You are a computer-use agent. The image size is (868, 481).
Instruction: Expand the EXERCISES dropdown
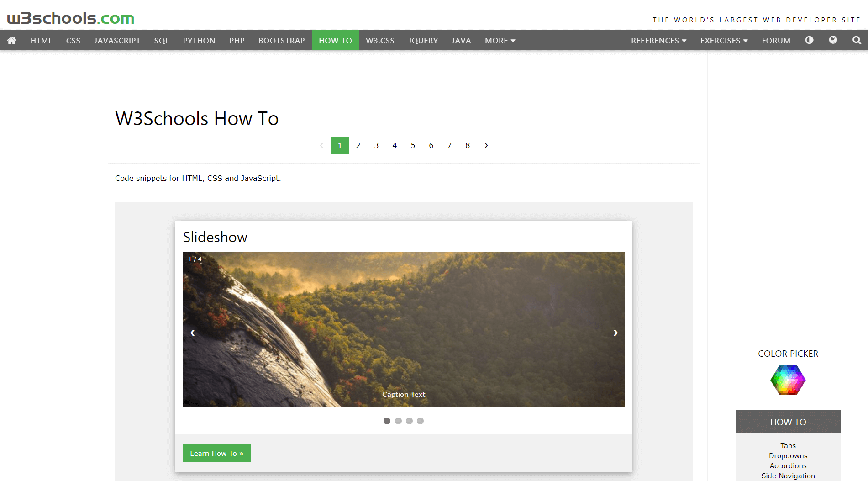point(724,40)
